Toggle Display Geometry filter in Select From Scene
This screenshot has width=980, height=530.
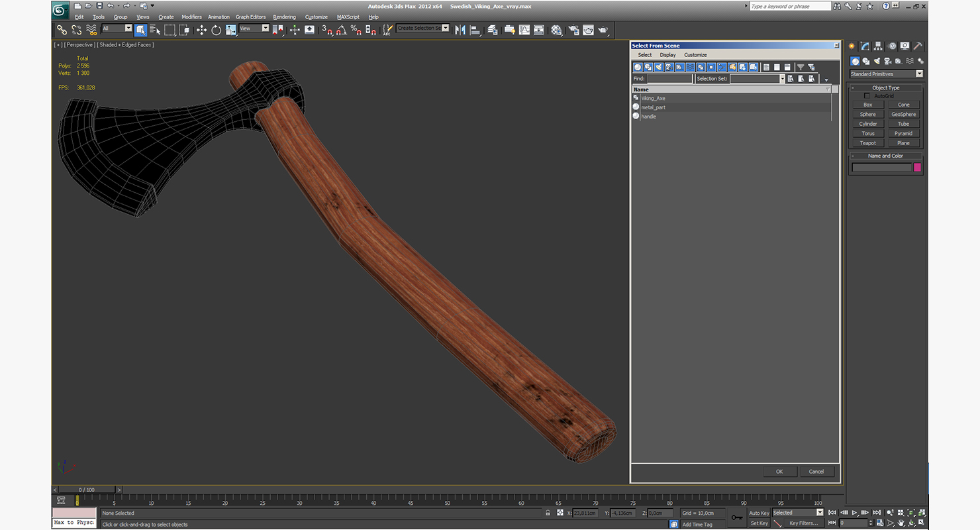coord(638,67)
